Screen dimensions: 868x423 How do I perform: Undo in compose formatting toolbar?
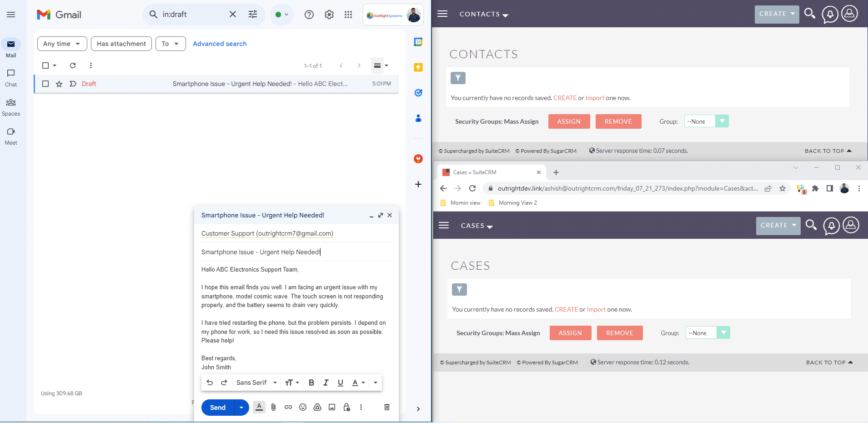click(x=210, y=383)
